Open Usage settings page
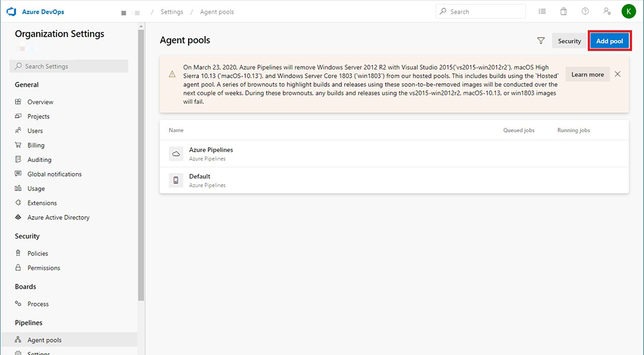Screen dimensions: 644x355 (x=36, y=188)
